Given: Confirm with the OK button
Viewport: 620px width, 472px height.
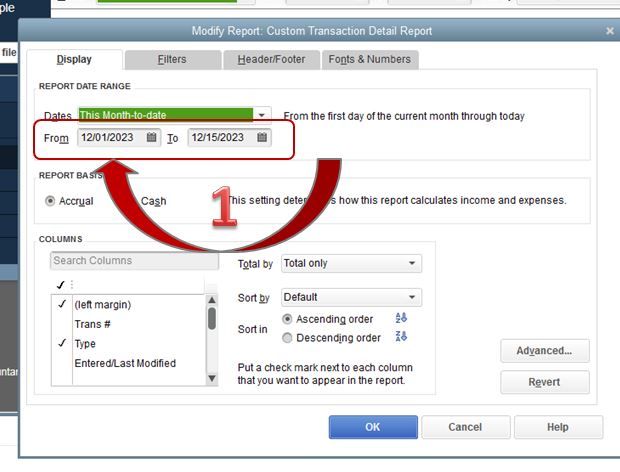Looking at the screenshot, I should click(373, 427).
